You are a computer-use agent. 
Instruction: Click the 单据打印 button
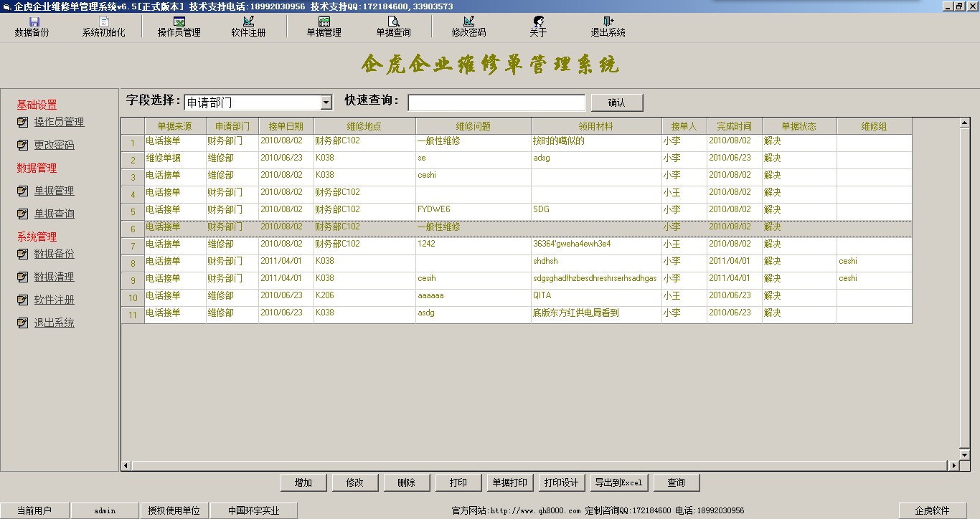point(510,482)
